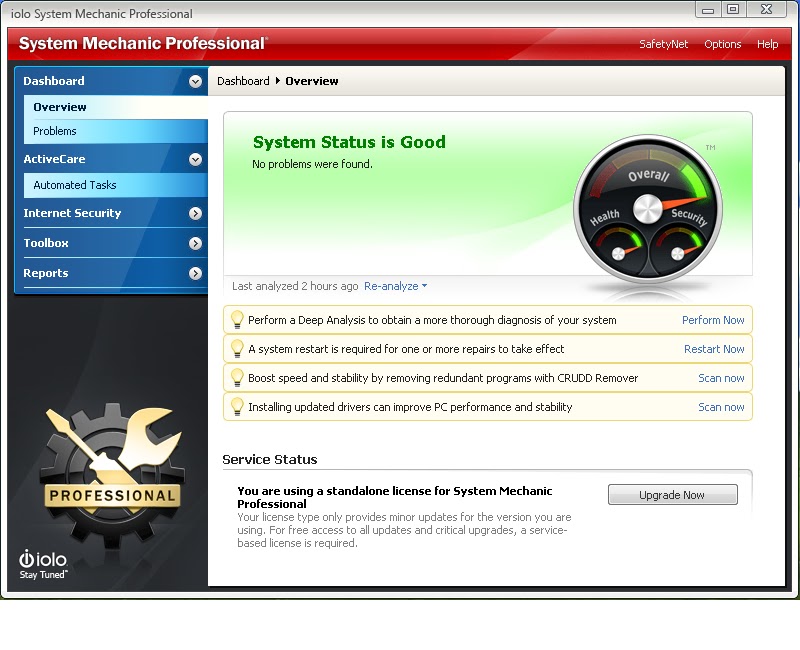Click the 'Last analyzed 2 hours ago' text

295,286
